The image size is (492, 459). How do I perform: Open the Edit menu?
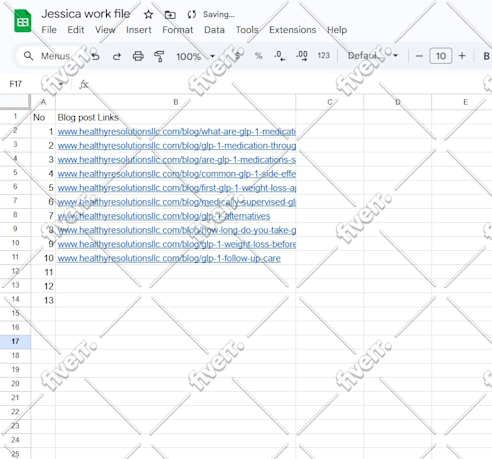coord(76,30)
